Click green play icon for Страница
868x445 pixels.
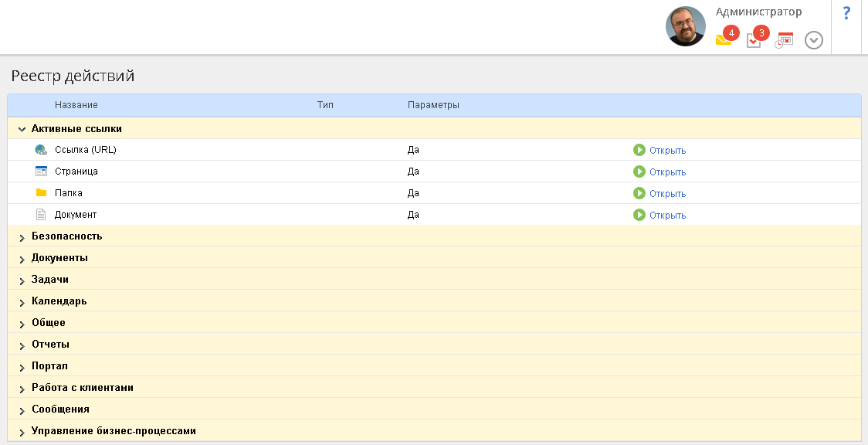[x=639, y=172]
